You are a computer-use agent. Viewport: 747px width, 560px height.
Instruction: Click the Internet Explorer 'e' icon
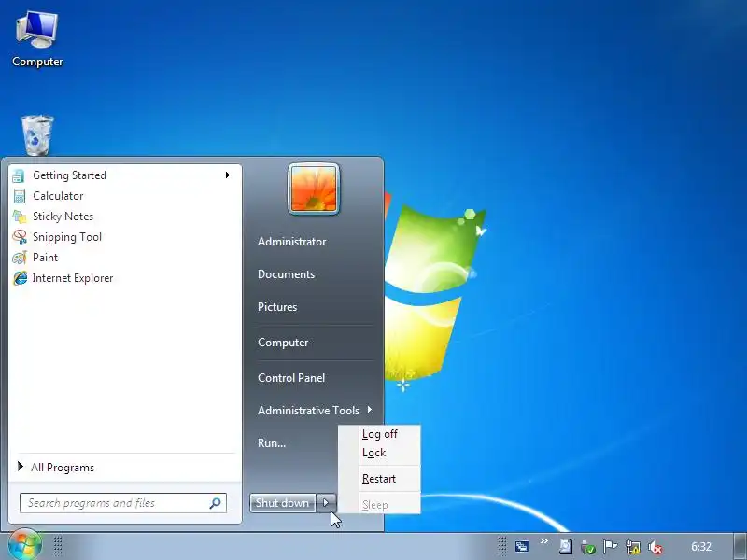click(x=20, y=277)
